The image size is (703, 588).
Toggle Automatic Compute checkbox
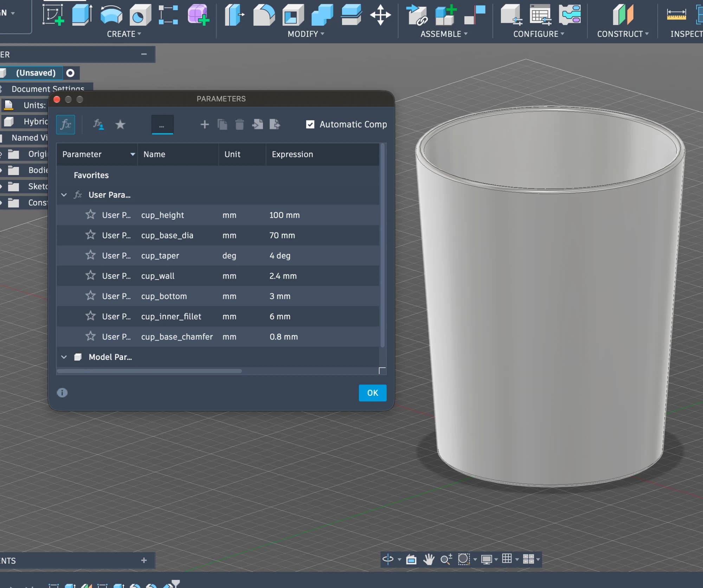pyautogui.click(x=310, y=124)
